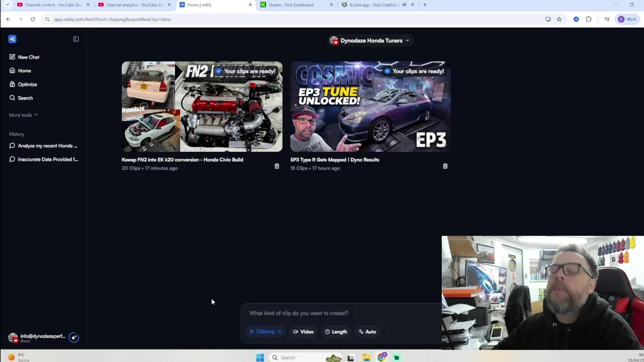Switch to Channel content YouTube Studio tab
This screenshot has height=362, width=644.
(x=53, y=5)
